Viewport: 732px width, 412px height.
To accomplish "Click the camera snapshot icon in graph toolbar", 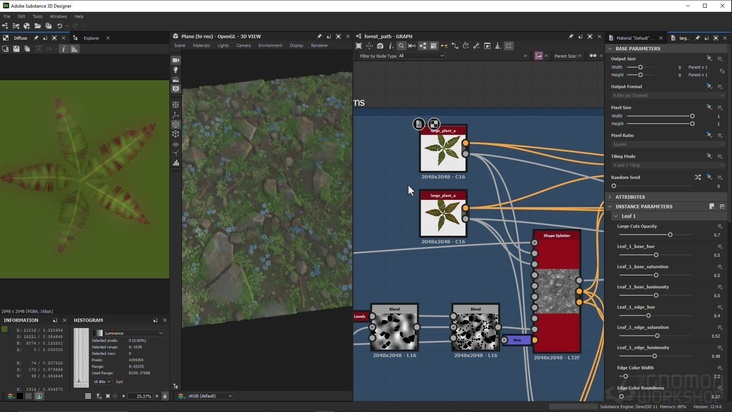I will [380, 46].
